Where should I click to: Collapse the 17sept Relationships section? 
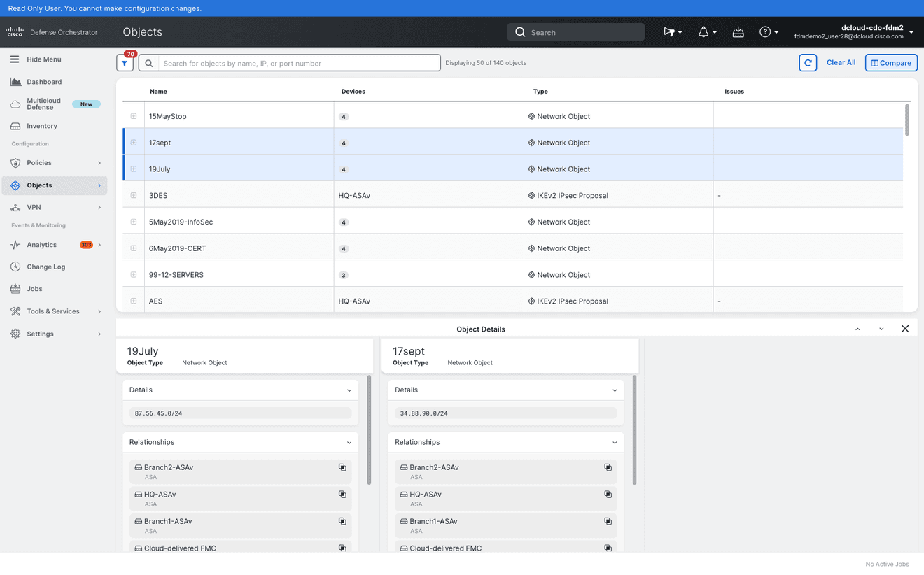[615, 443]
